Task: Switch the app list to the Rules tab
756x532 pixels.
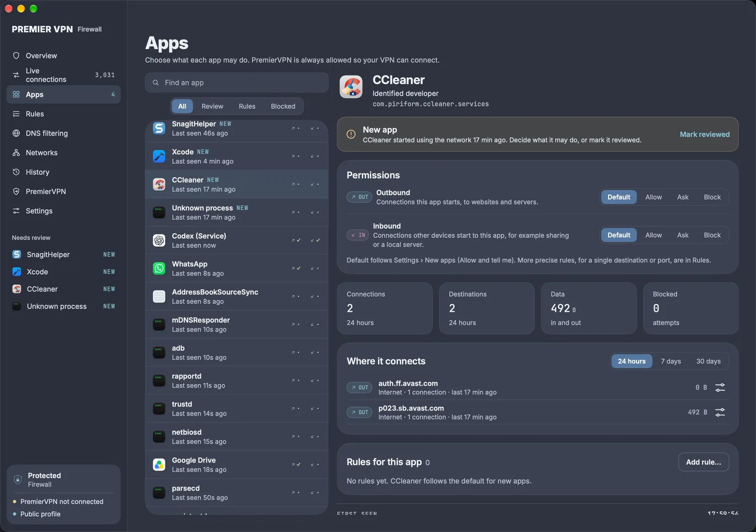Action: [x=247, y=106]
